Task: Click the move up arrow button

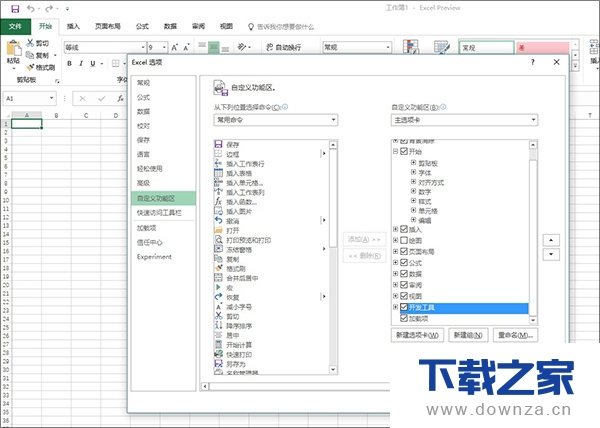Action: [551, 240]
